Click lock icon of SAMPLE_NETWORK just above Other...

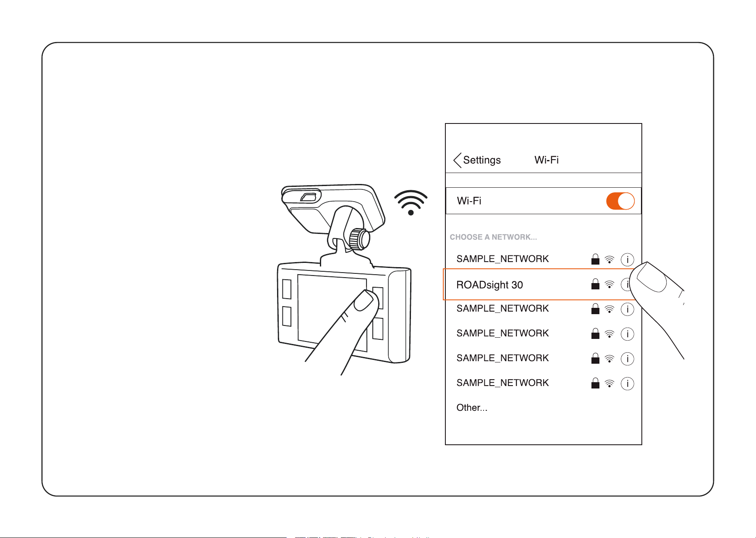click(595, 383)
